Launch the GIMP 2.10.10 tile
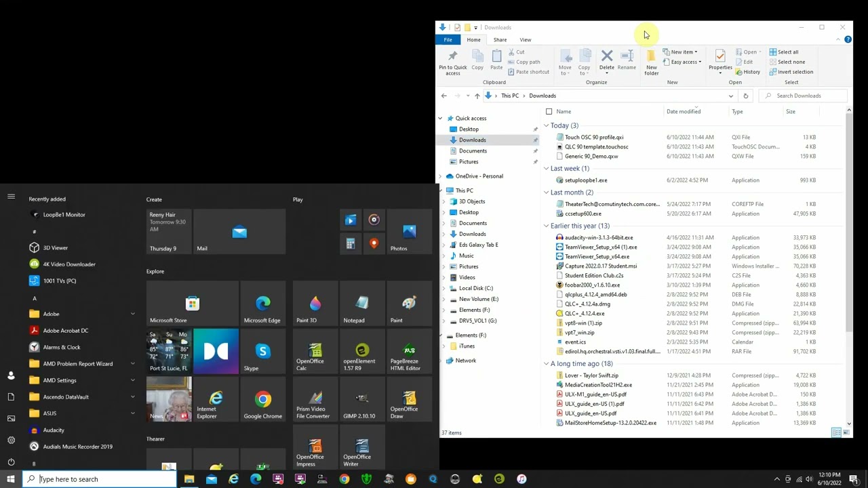The height and width of the screenshot is (488, 868). point(362,399)
